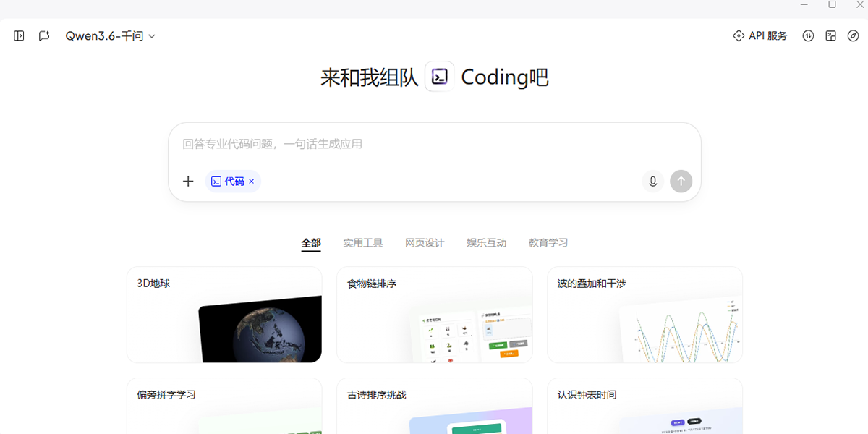This screenshot has width=868, height=434.
Task: Open the 波的叠加和干涉 card
Action: tap(645, 315)
